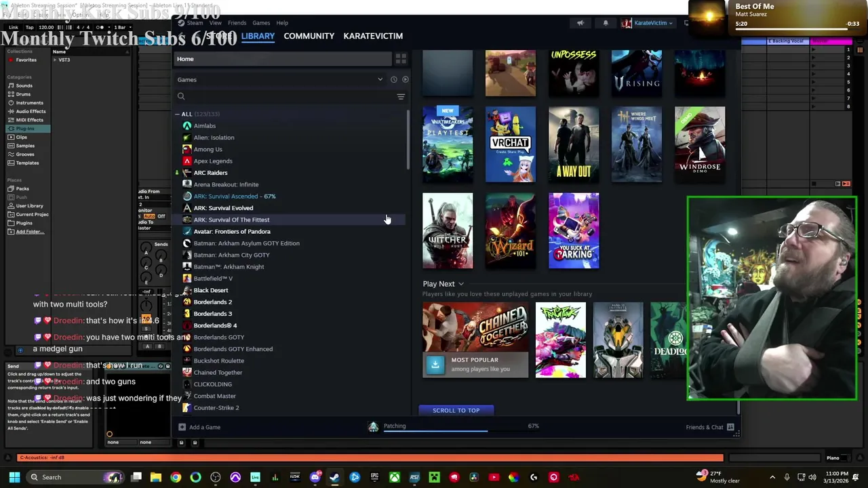Open the library advanced filter icon
Screen dimensions: 868x488
401,96
